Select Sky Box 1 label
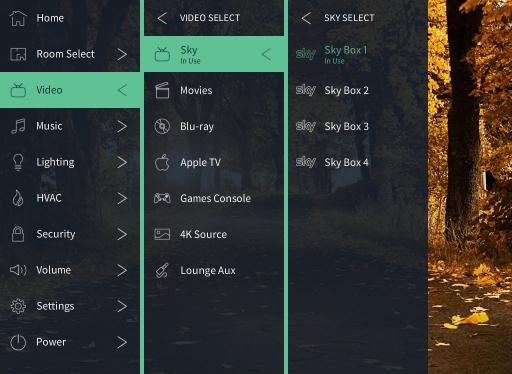The image size is (512, 374). pos(346,50)
